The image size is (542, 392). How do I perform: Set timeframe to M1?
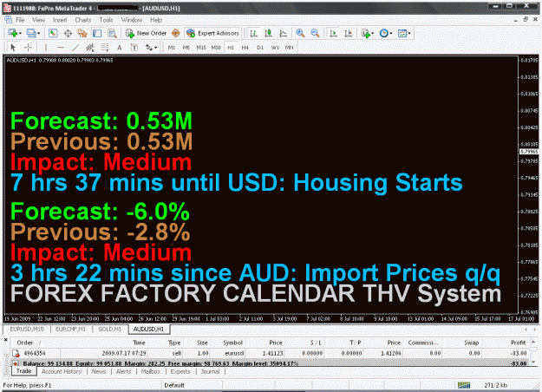coord(172,48)
